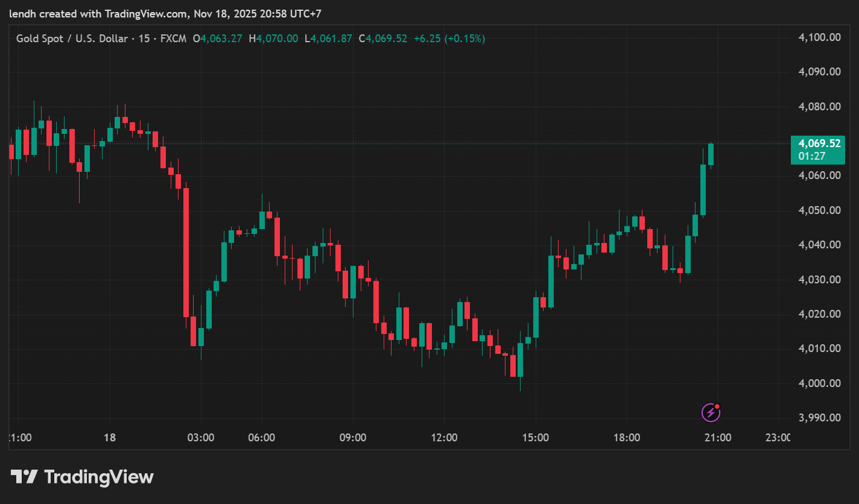
Task: Click the +6.25 (+0.15%) change value
Action: point(449,39)
